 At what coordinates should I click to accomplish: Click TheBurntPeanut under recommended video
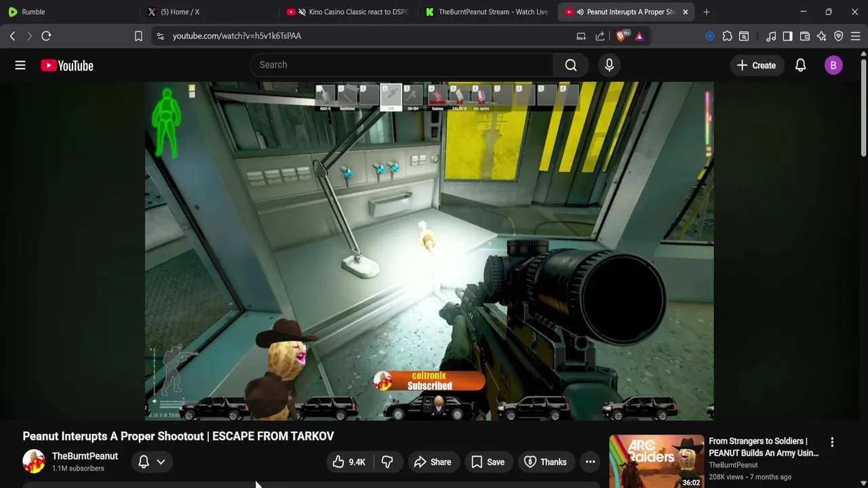[x=733, y=465]
